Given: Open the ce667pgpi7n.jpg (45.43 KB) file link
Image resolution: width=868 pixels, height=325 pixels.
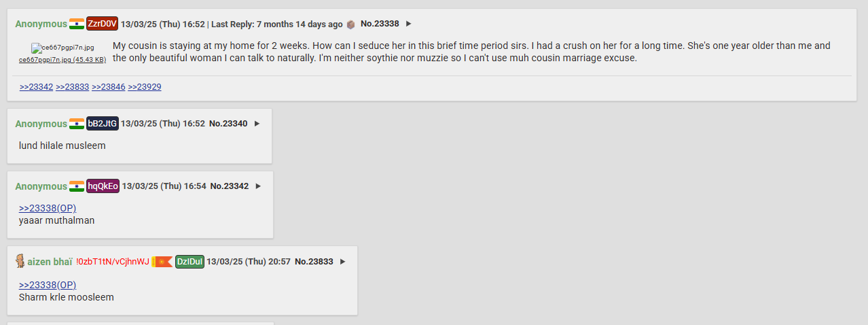Looking at the screenshot, I should pyautogui.click(x=62, y=60).
